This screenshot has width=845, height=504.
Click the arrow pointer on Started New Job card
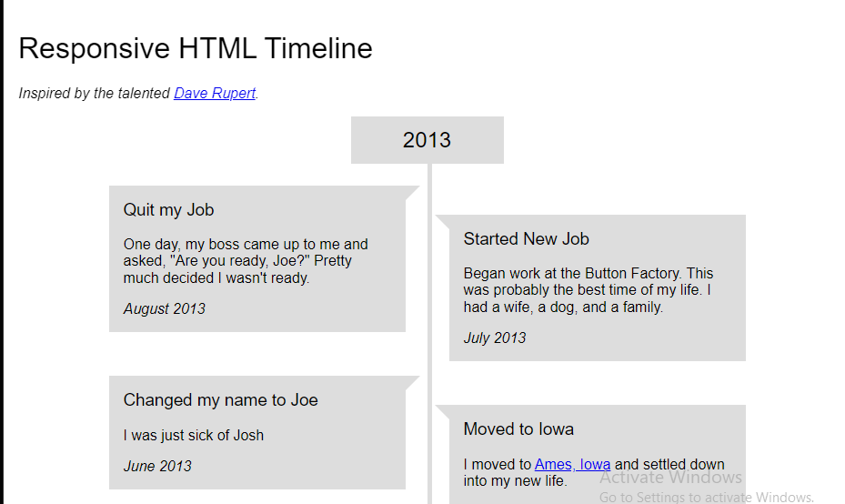tap(442, 222)
